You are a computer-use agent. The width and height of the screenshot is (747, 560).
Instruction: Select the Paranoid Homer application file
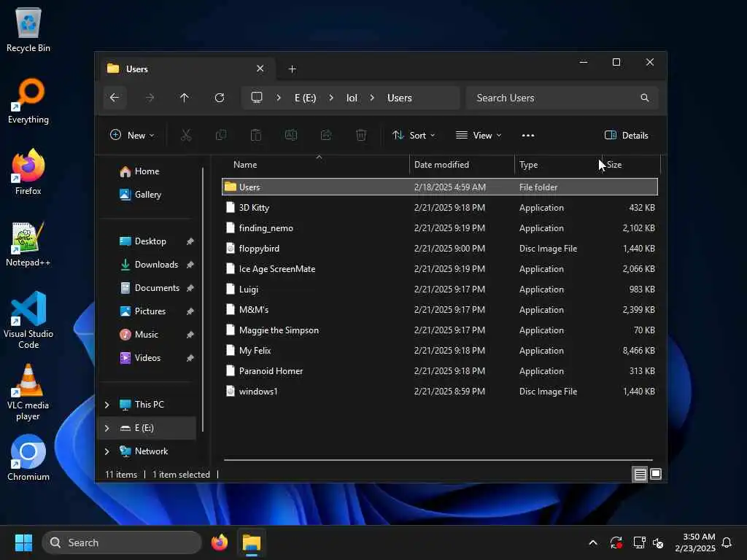click(440, 371)
